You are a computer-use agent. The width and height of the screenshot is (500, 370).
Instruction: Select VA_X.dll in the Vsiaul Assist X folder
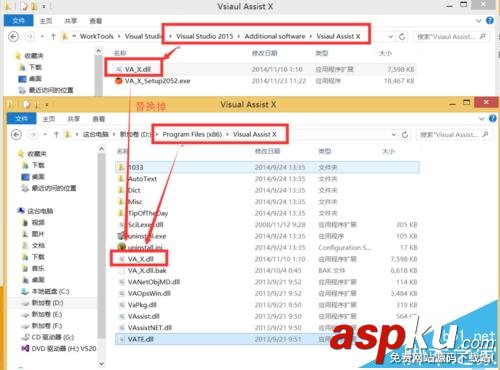click(x=138, y=69)
